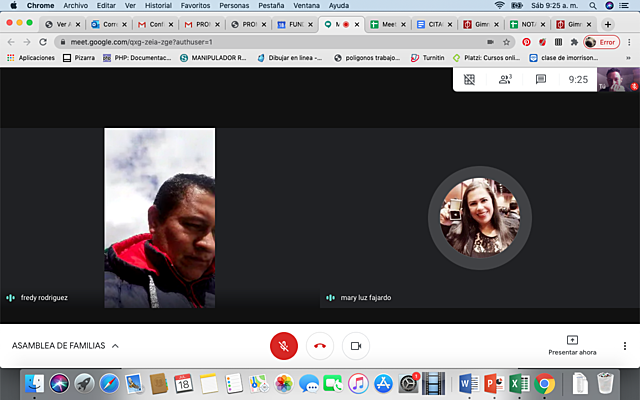This screenshot has height=400, width=640.
Task: Open Meet more options menu
Action: pyautogui.click(x=624, y=346)
